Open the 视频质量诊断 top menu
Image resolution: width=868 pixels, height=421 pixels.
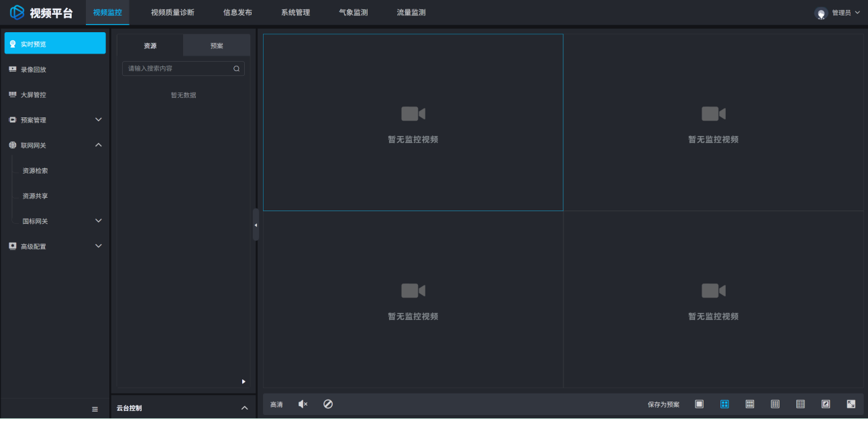tap(172, 13)
